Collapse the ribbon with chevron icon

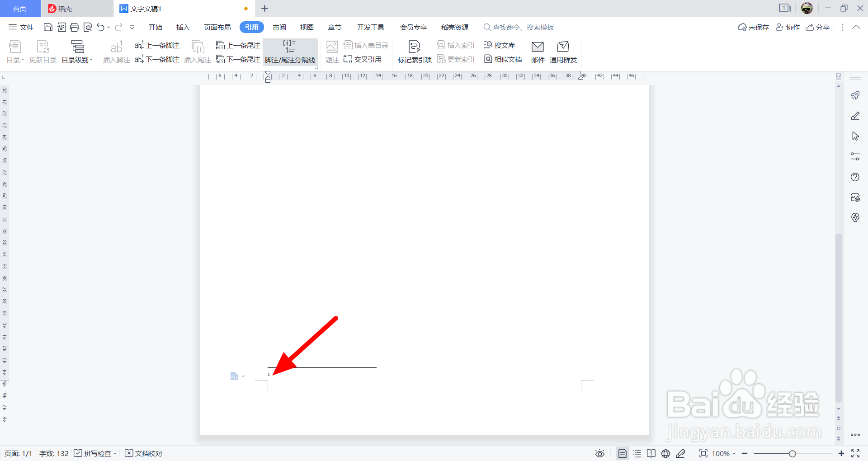(856, 27)
